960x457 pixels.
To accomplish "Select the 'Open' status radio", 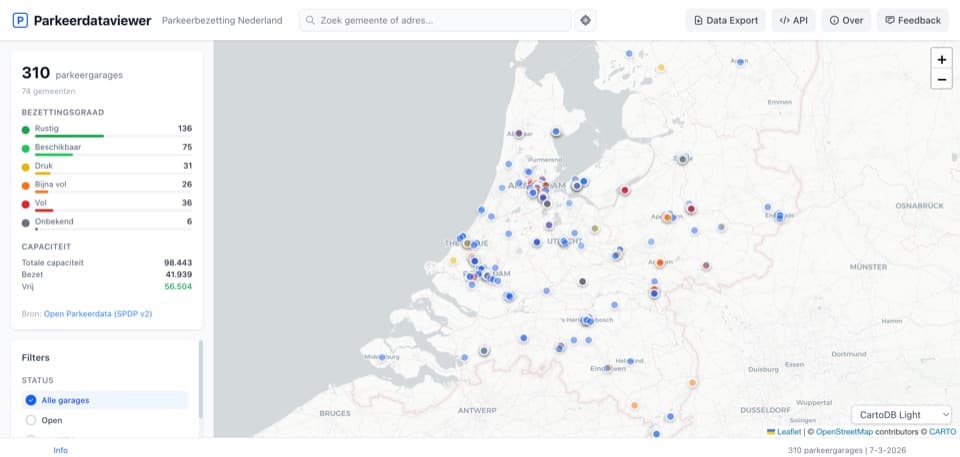I will 31,420.
